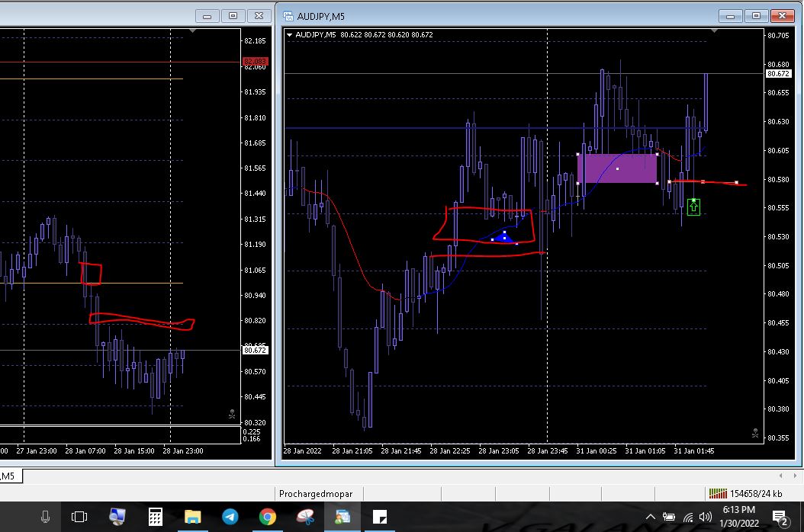This screenshot has width=804, height=532.
Task: Show hidden system tray icons chevron
Action: tap(651, 517)
